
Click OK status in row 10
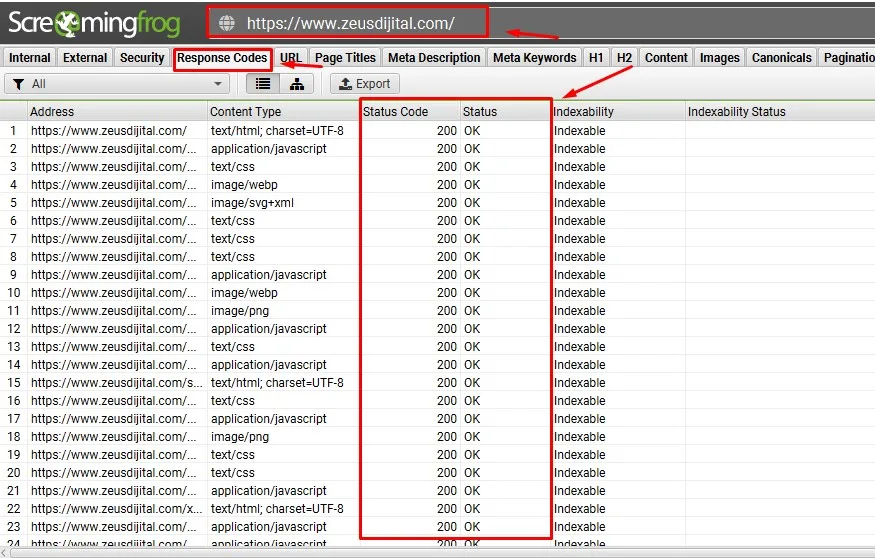(x=472, y=293)
